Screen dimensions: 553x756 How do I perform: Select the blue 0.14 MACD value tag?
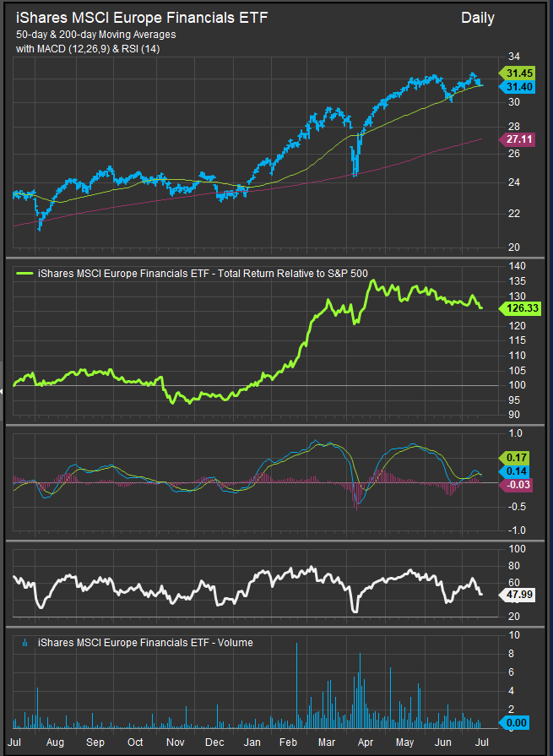(515, 471)
